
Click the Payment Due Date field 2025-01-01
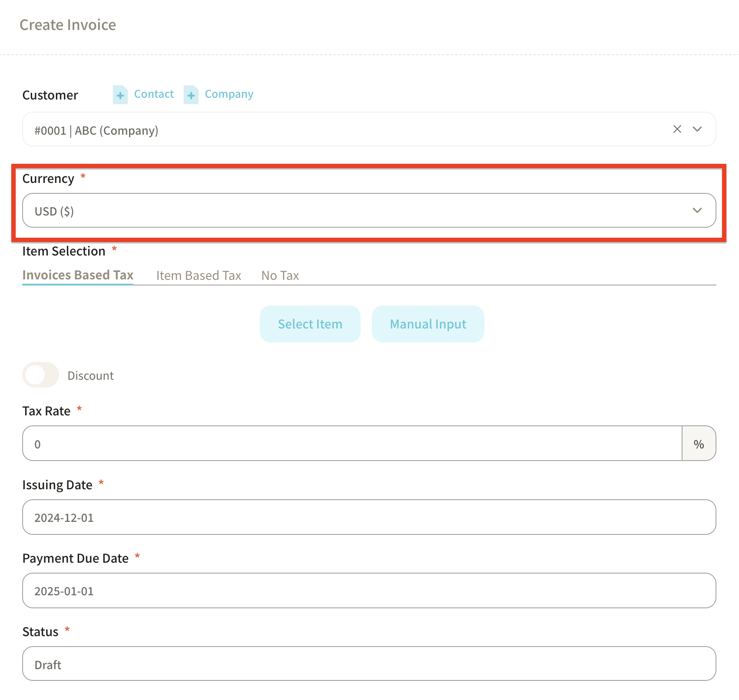tap(368, 591)
